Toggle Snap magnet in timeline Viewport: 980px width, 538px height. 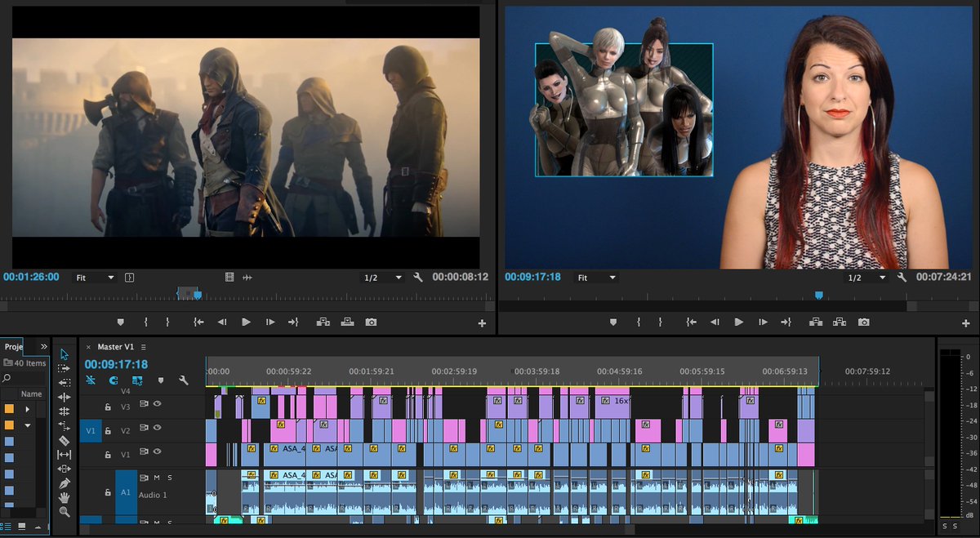click(114, 380)
